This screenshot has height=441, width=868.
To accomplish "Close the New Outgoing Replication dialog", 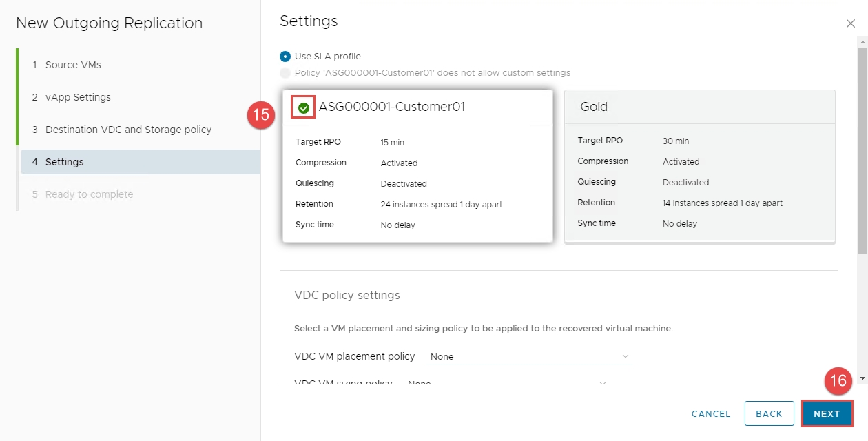I will pos(850,23).
